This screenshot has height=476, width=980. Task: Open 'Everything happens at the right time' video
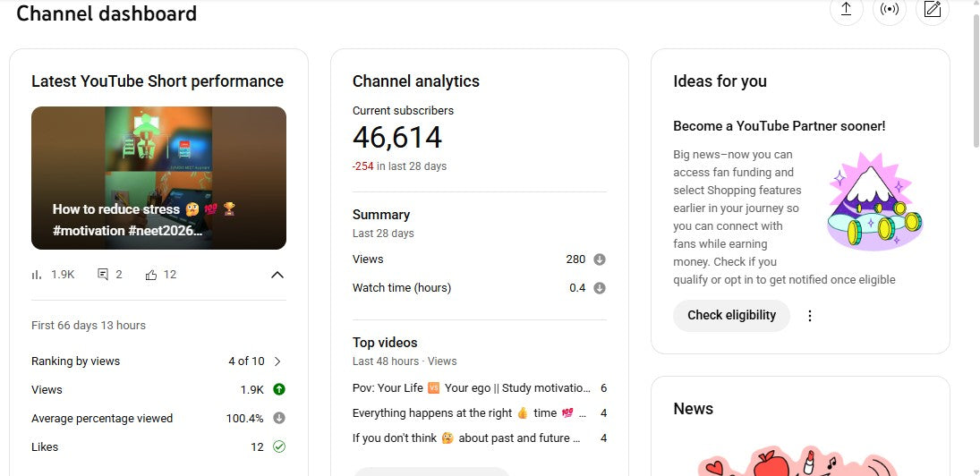[472, 413]
